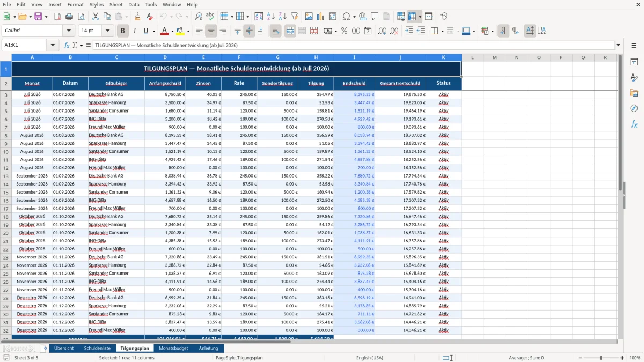The image size is (644, 362).
Task: Toggle Underline formatting
Action: click(146, 31)
